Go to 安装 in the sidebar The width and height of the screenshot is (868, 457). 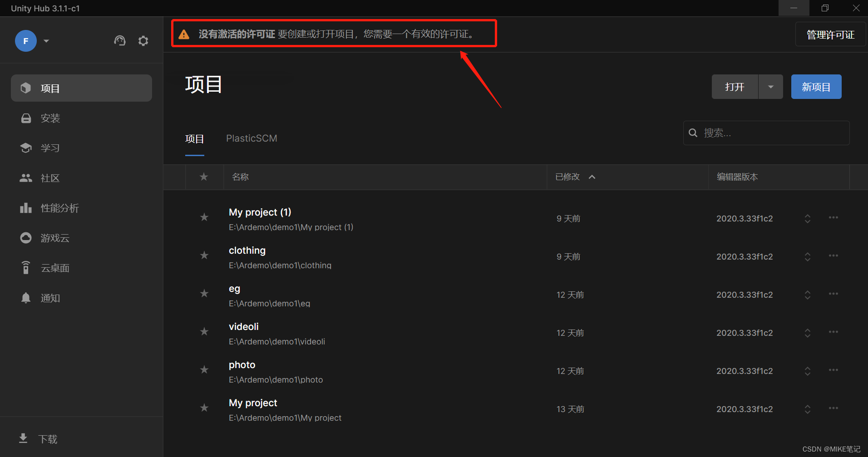(x=81, y=118)
